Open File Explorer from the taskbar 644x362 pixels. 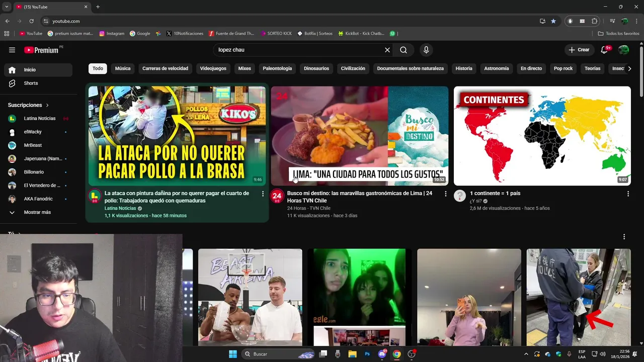pyautogui.click(x=353, y=354)
